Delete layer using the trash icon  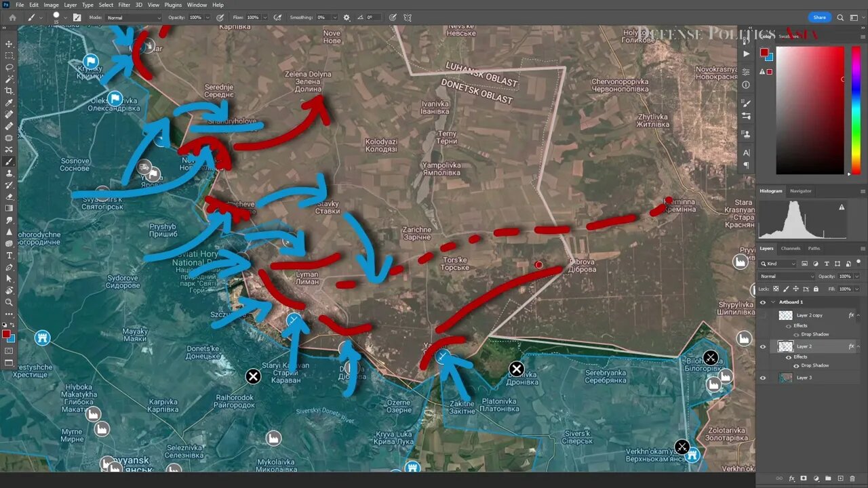[x=852, y=479]
